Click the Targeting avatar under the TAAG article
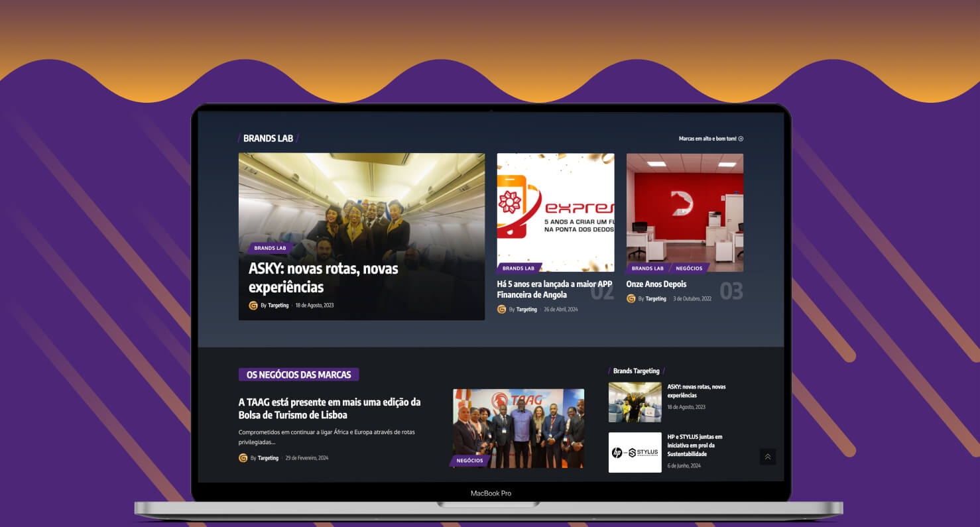 coord(243,458)
